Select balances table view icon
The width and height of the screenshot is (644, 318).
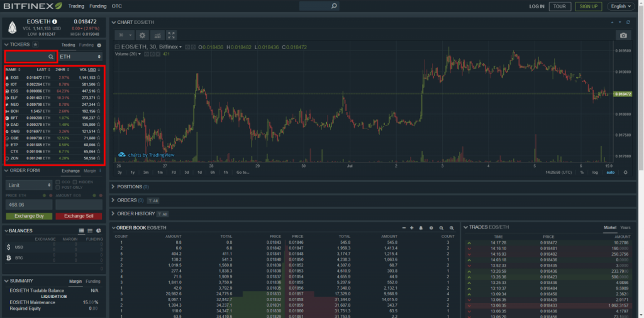click(x=81, y=231)
